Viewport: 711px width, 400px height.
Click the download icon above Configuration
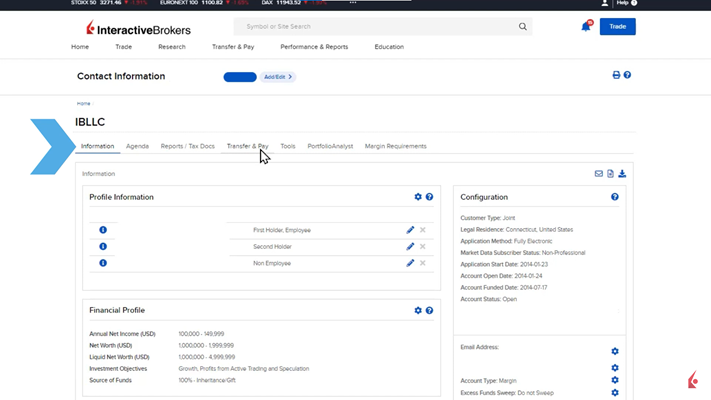(x=622, y=174)
